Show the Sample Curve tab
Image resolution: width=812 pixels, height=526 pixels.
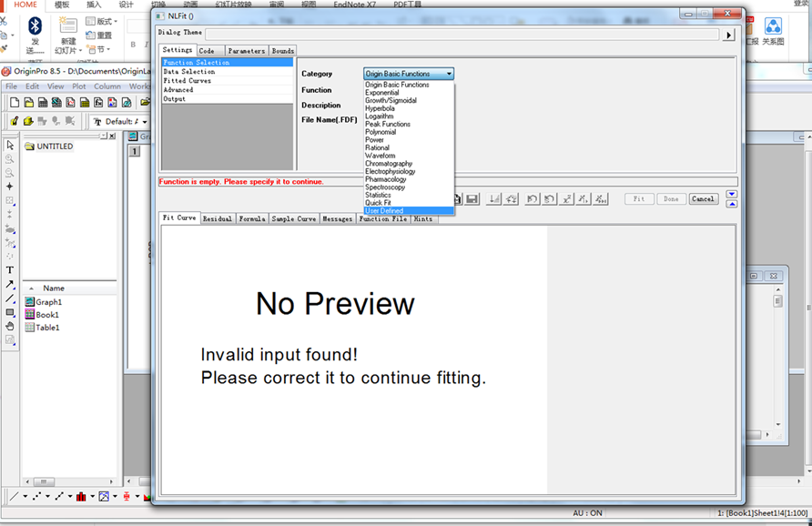(x=294, y=219)
